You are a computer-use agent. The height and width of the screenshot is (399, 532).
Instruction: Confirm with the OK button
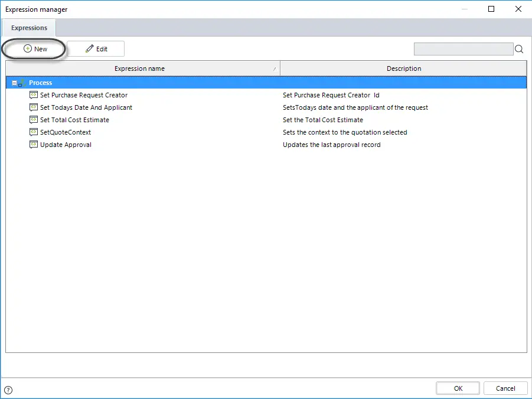click(458, 388)
